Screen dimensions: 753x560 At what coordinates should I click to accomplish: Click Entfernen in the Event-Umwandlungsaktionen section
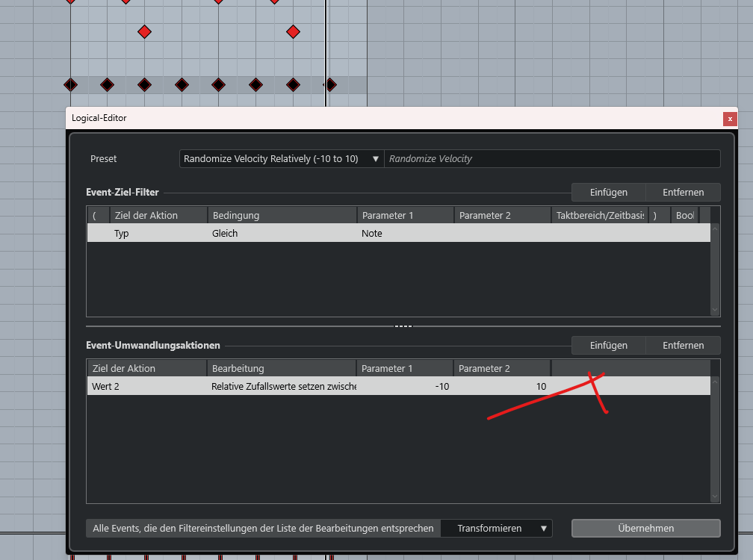click(683, 346)
